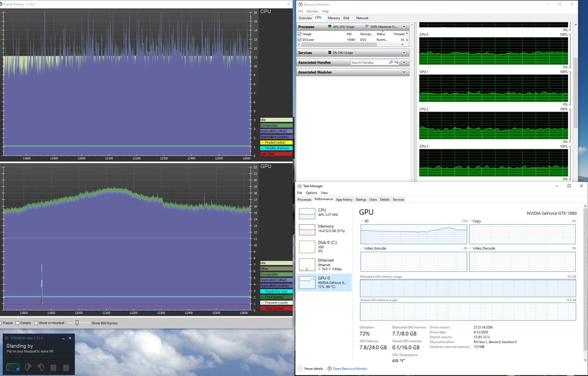Switch to the Memory tab in Resource Monitor
Screen dimensions: 588x376
[x=333, y=18]
